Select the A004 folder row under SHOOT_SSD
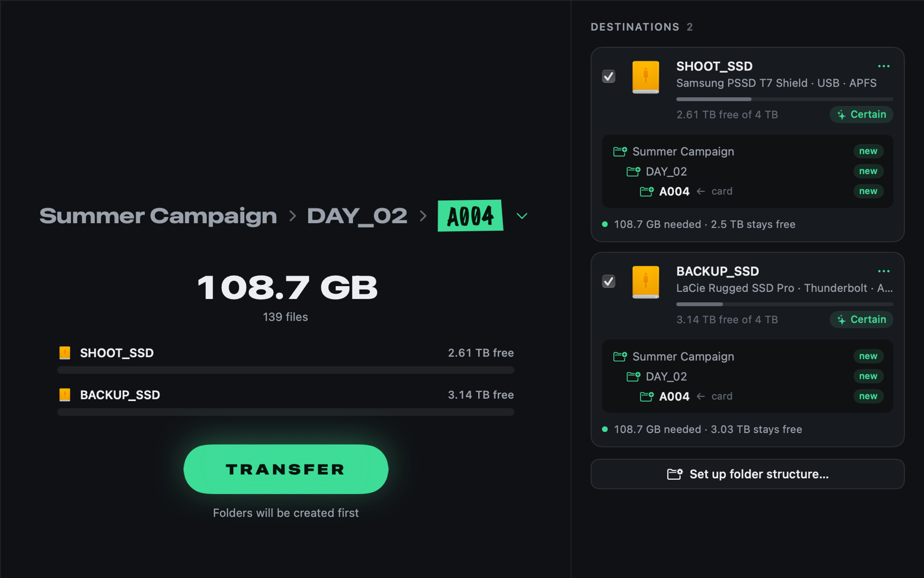The height and width of the screenshot is (578, 924). point(747,191)
